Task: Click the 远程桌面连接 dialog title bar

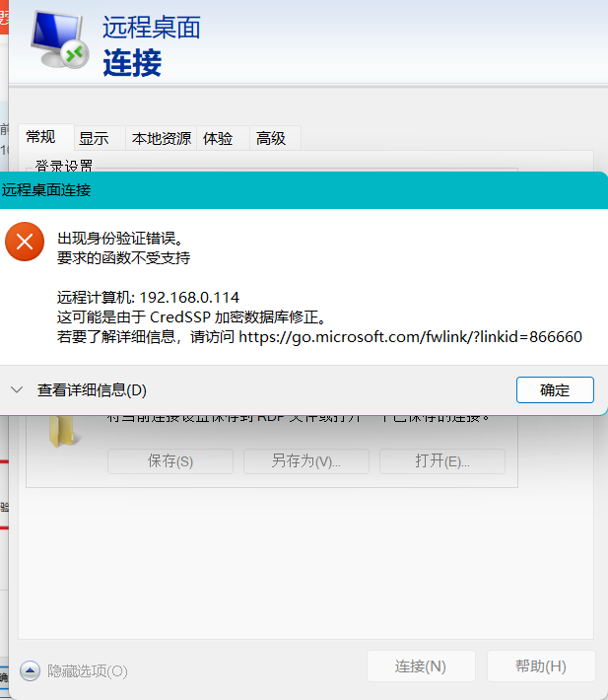Action: point(304,190)
